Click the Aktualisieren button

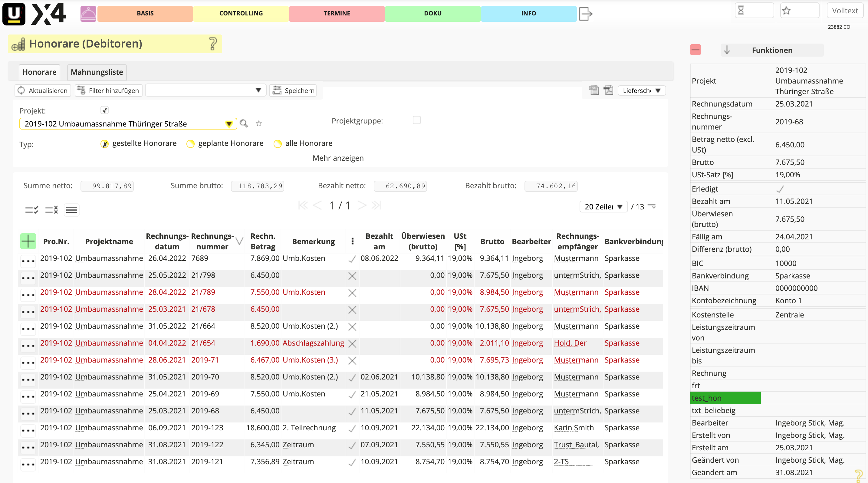click(43, 90)
